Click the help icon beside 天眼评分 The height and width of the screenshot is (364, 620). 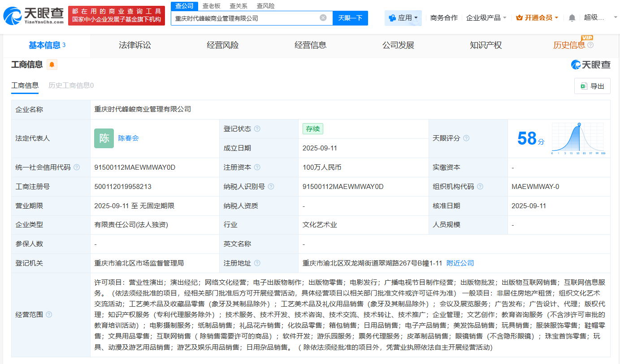pyautogui.click(x=467, y=138)
